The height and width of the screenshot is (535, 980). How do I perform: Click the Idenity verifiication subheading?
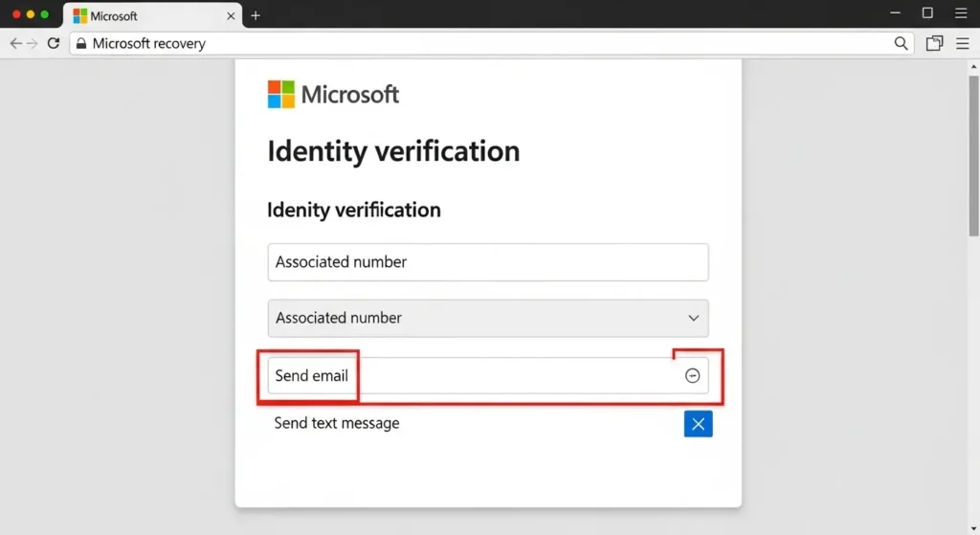point(354,210)
